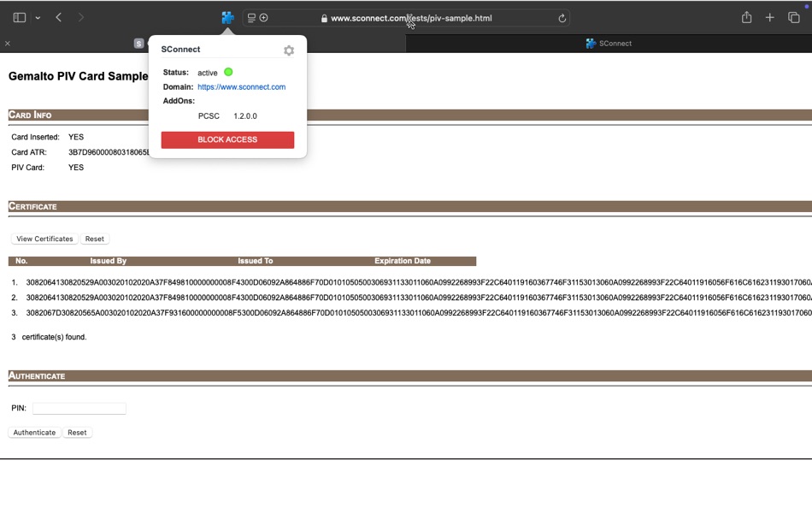Click the lock icon in the address bar
This screenshot has height=508, width=812.
point(324,18)
